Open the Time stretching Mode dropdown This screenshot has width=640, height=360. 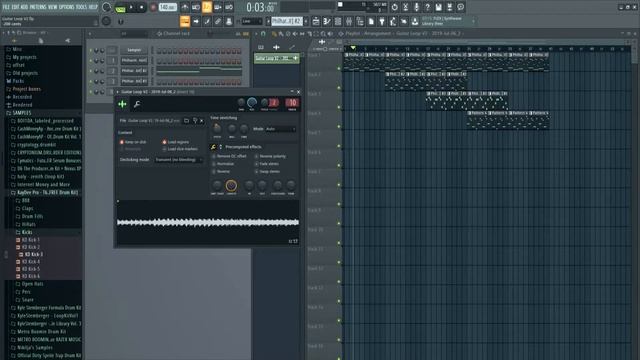(x=280, y=129)
